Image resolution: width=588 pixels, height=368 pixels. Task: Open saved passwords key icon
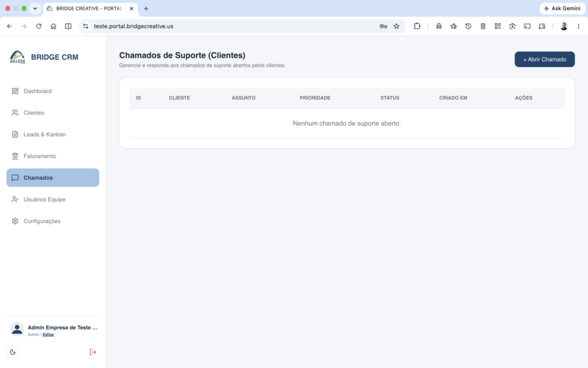click(383, 26)
